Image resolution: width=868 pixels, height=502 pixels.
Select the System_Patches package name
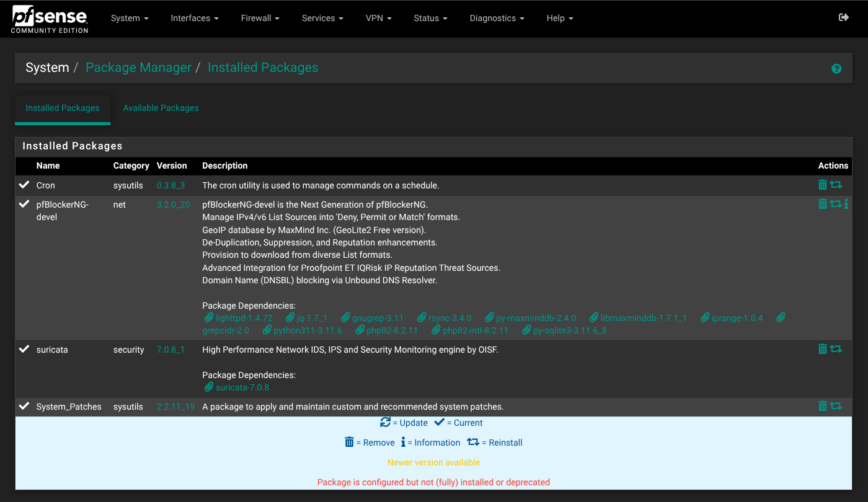click(69, 407)
